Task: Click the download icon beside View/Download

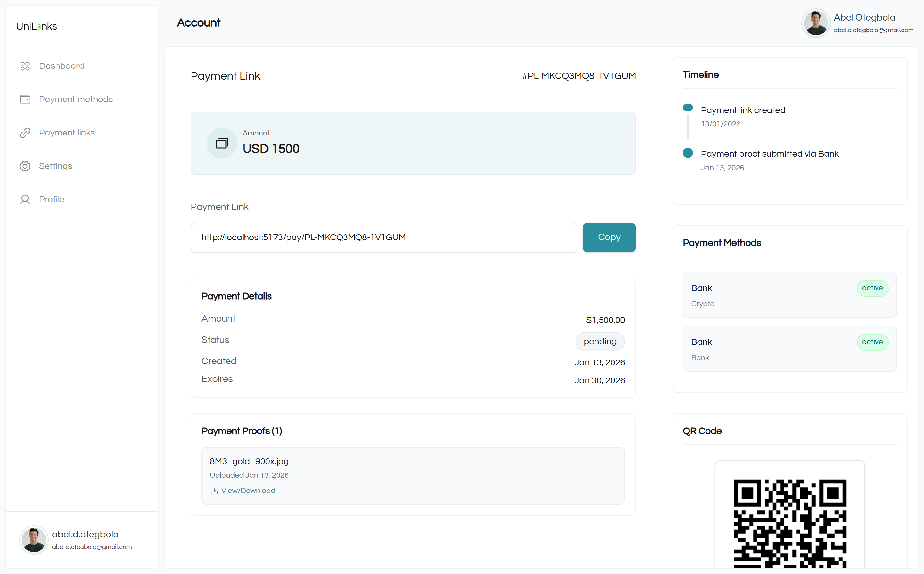Action: pos(214,491)
